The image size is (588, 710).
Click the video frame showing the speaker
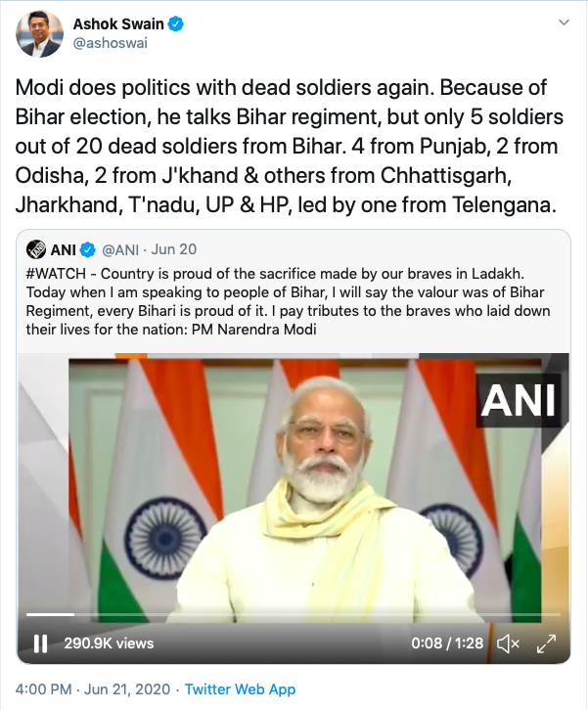click(x=294, y=489)
